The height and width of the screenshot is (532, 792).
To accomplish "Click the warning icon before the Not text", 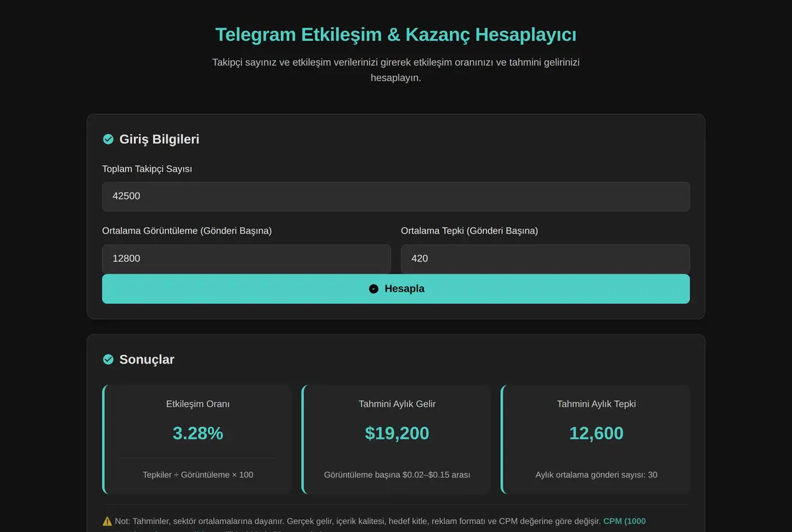I will pyautogui.click(x=108, y=521).
